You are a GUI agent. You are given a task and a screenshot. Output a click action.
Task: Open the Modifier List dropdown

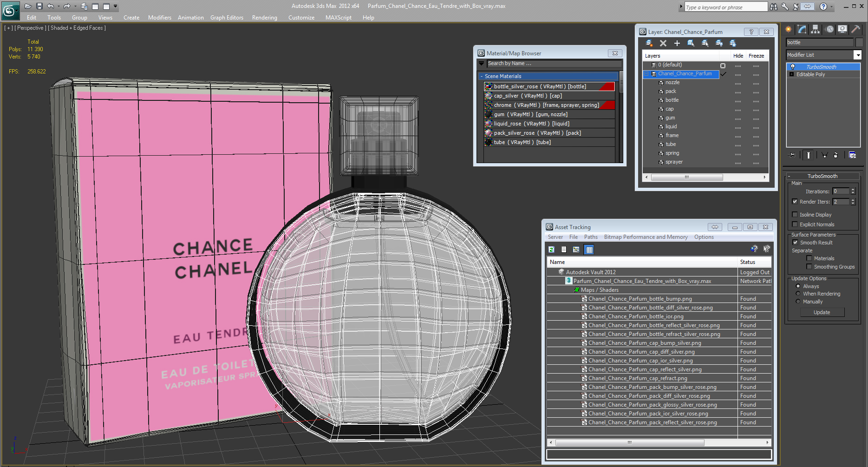click(858, 55)
